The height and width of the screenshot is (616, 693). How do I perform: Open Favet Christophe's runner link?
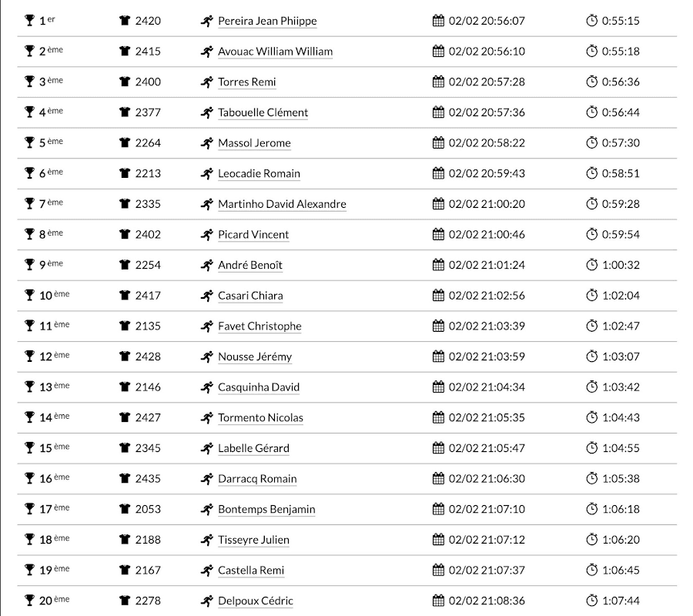[259, 326]
